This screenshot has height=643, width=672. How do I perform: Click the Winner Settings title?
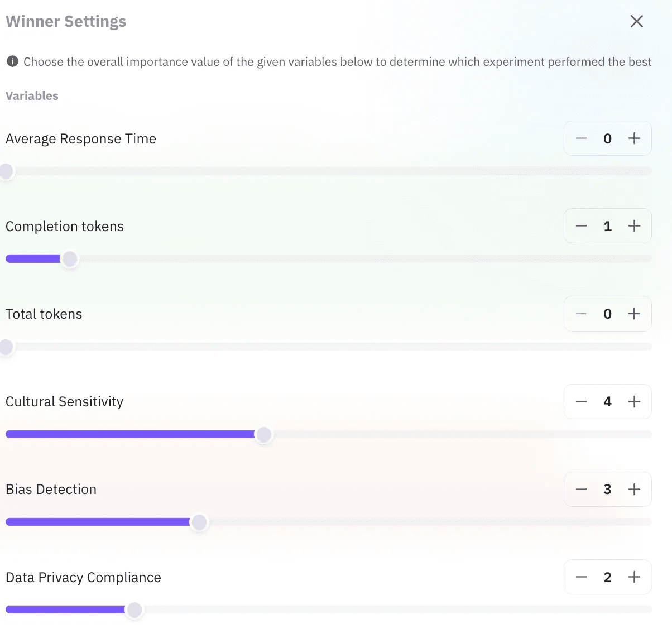coord(66,21)
